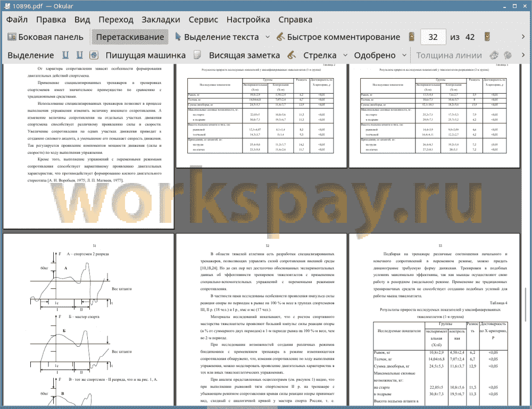Screen dimensions: 532x409
Task: Click the last greyed icon after Толщина линии
Action: pyautogui.click(x=508, y=55)
